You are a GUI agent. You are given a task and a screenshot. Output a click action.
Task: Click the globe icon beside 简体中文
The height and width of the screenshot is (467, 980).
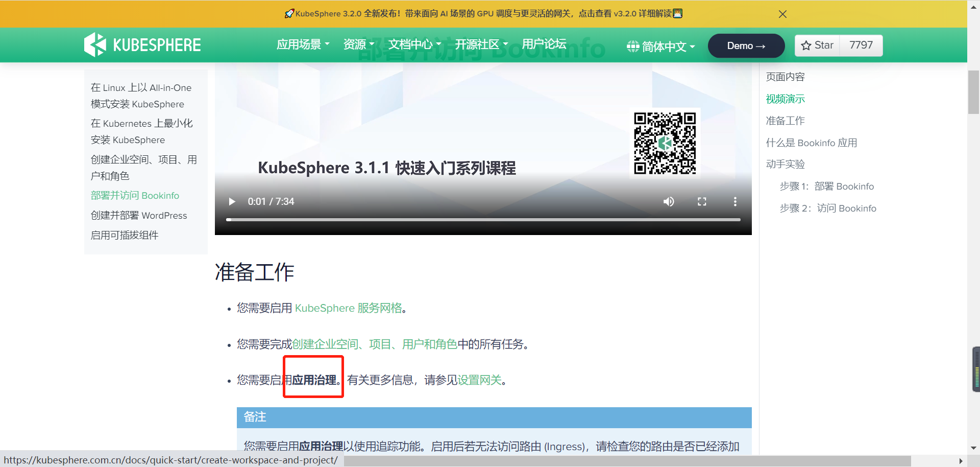point(633,46)
